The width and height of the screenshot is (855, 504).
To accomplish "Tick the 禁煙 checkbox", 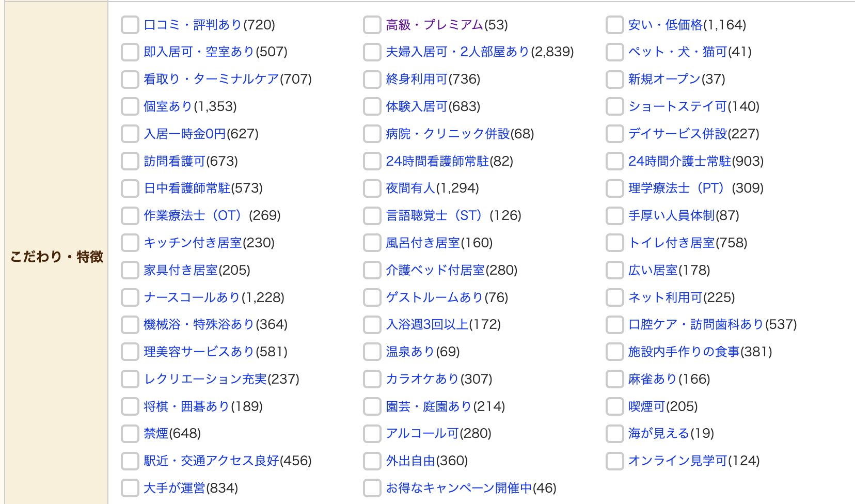I will [130, 434].
